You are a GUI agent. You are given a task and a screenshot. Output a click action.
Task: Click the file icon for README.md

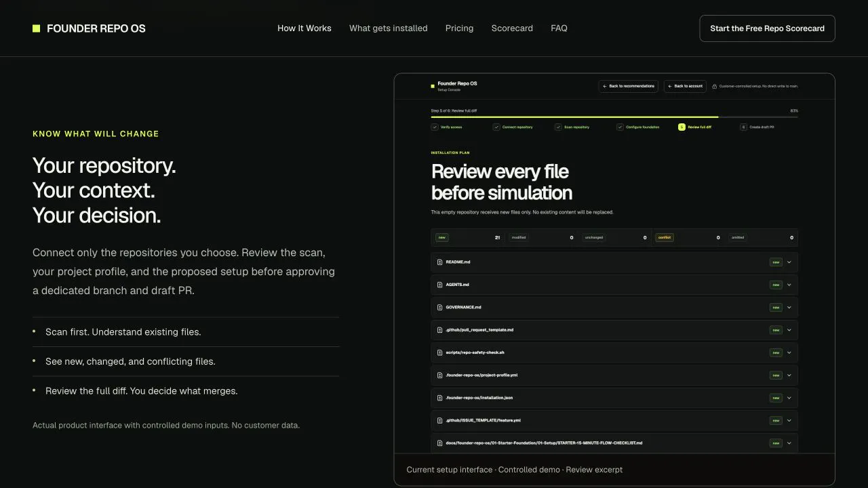(x=439, y=262)
